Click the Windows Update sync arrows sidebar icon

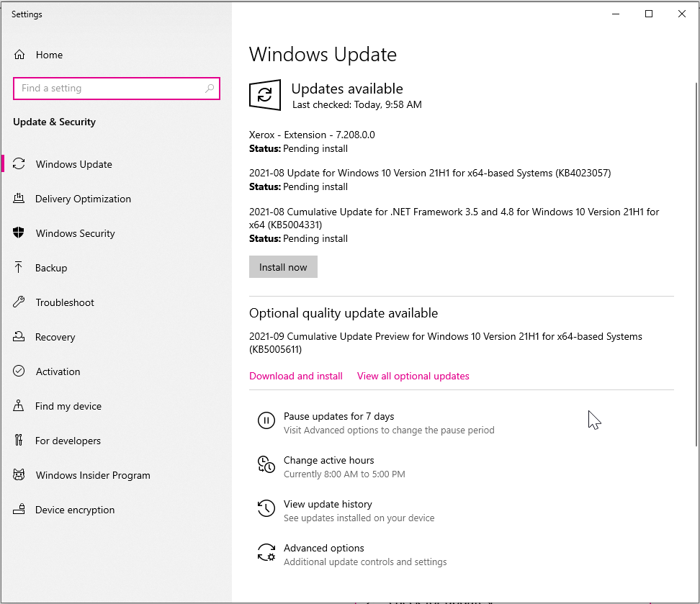(x=19, y=164)
